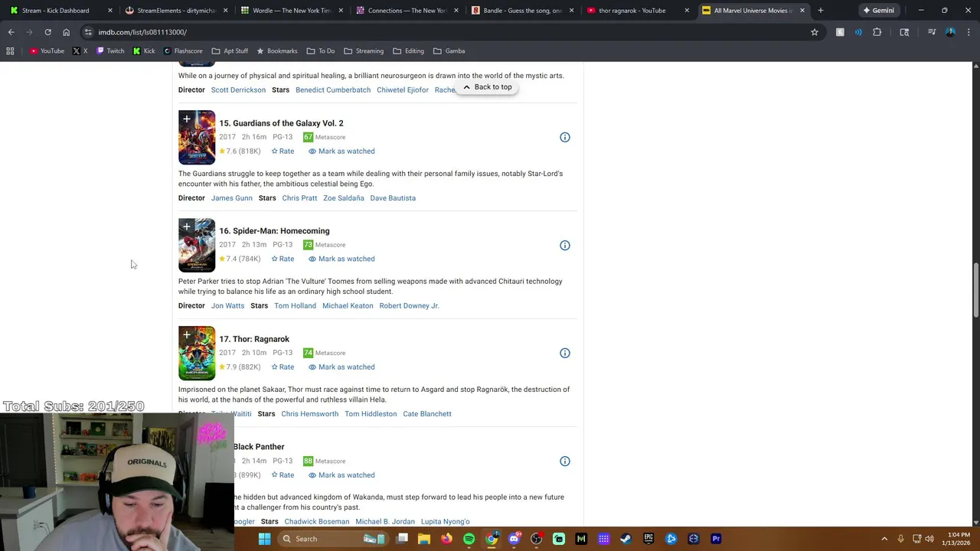980x551 pixels.
Task: Add Spider-Man: Homecoming poster to watchlist
Action: [186, 227]
